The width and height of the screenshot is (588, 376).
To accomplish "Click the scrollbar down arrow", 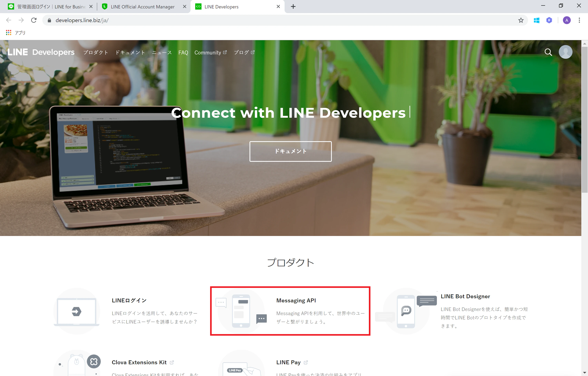I will point(584,373).
